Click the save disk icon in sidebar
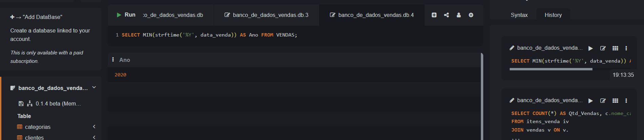The width and height of the screenshot is (644, 140). click(x=21, y=103)
